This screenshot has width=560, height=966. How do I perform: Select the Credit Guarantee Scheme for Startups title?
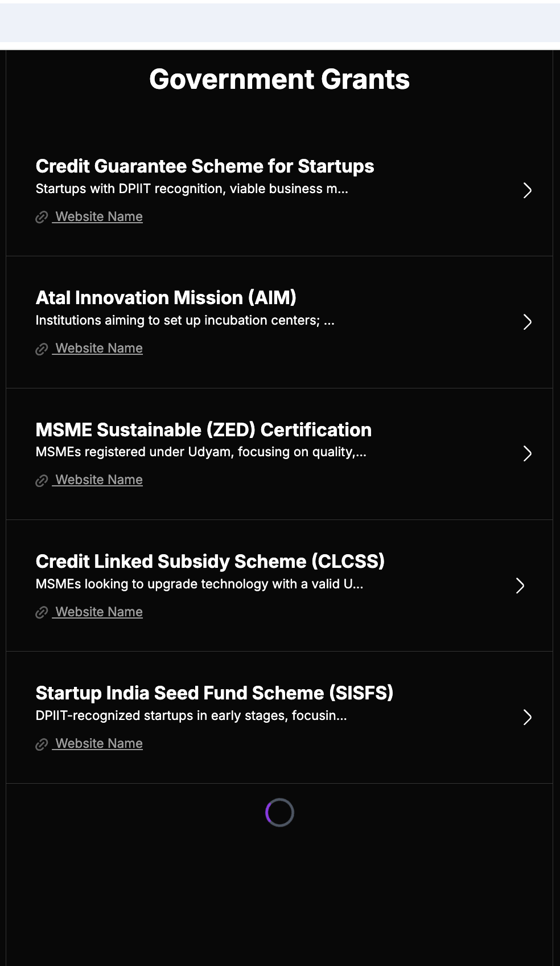[x=205, y=166]
